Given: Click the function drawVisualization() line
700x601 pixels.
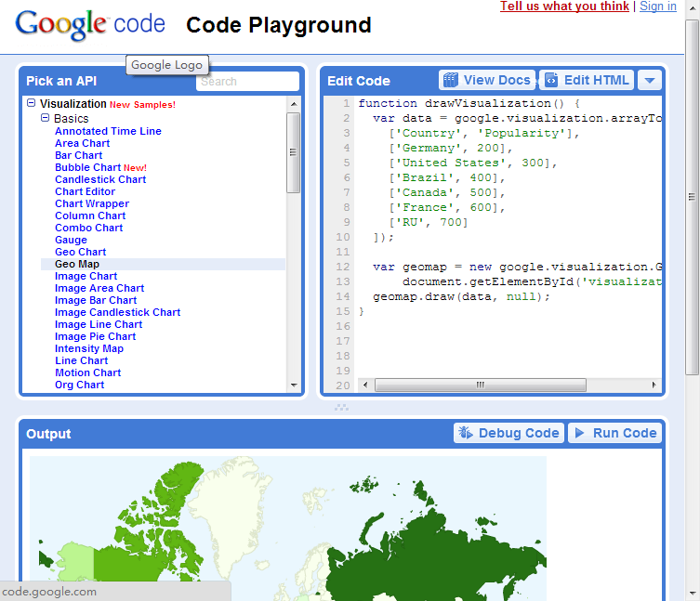Looking at the screenshot, I should pos(469,103).
